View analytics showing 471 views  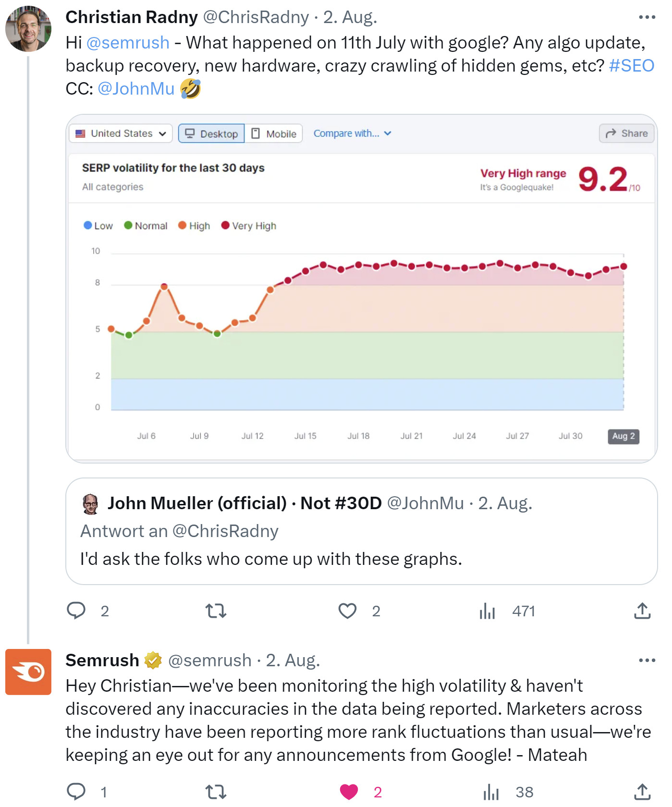click(x=487, y=611)
